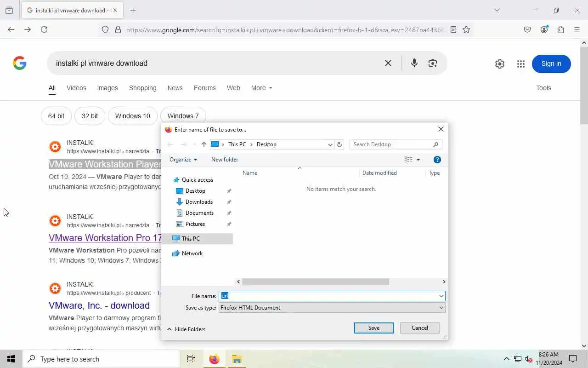The height and width of the screenshot is (368, 588).
Task: Click the magnifier in Search Desktop box
Action: tap(435, 144)
